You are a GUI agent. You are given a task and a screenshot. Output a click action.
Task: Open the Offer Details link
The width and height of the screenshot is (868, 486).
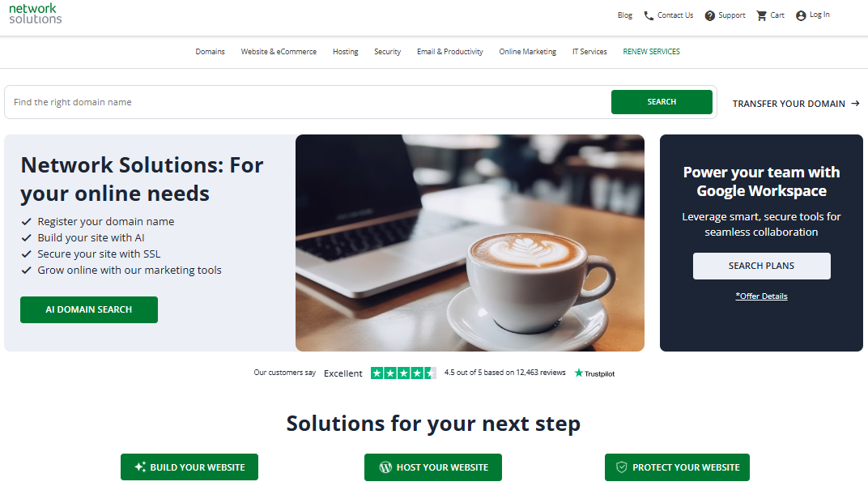coord(761,296)
